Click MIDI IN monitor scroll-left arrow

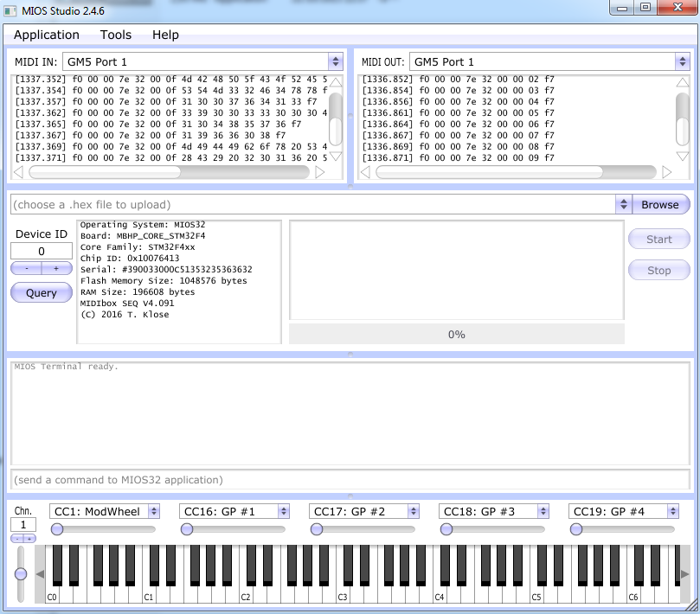click(x=18, y=172)
